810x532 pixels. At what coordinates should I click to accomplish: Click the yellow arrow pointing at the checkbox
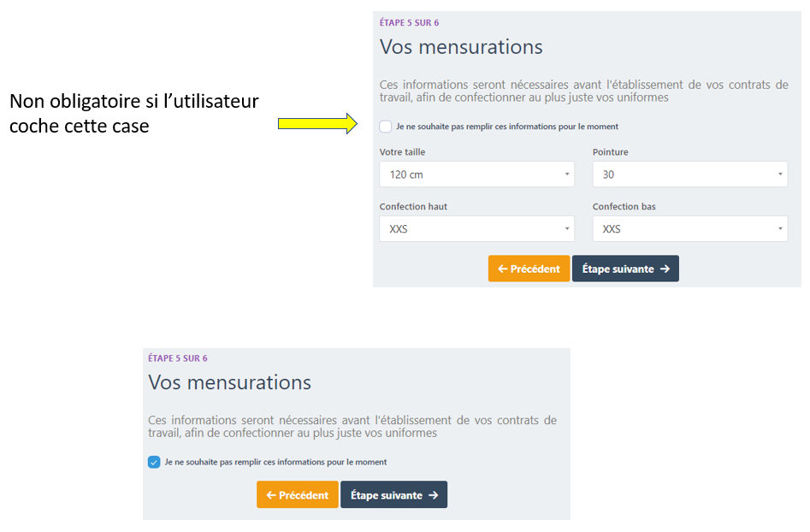click(x=317, y=124)
